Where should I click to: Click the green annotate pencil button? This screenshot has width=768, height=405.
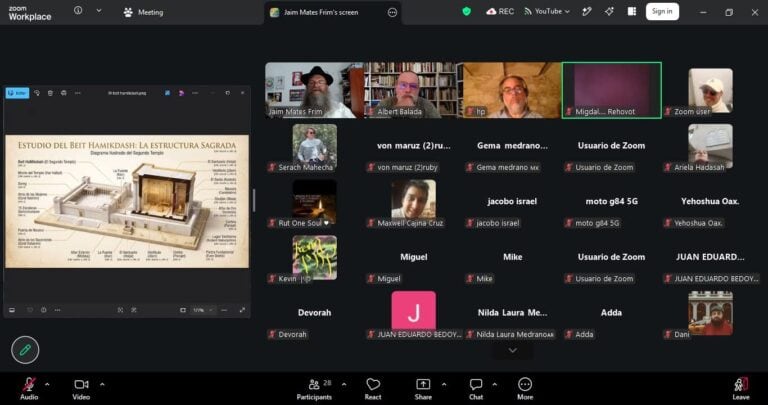pyautogui.click(x=25, y=350)
